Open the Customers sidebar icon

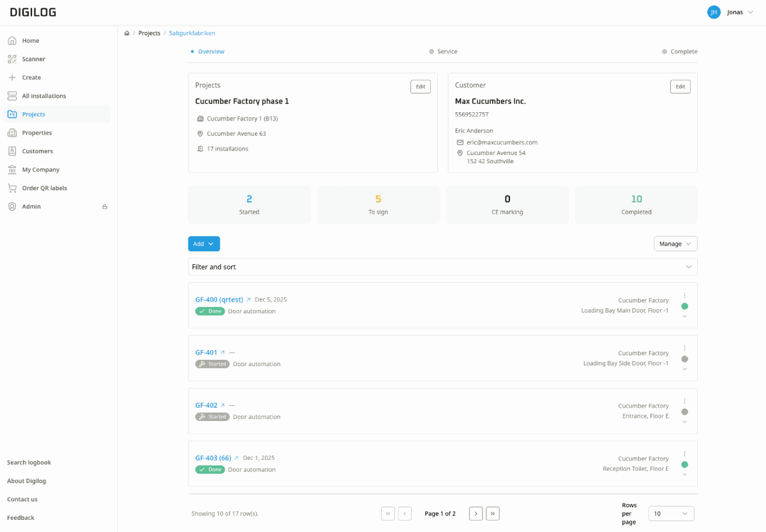12,151
